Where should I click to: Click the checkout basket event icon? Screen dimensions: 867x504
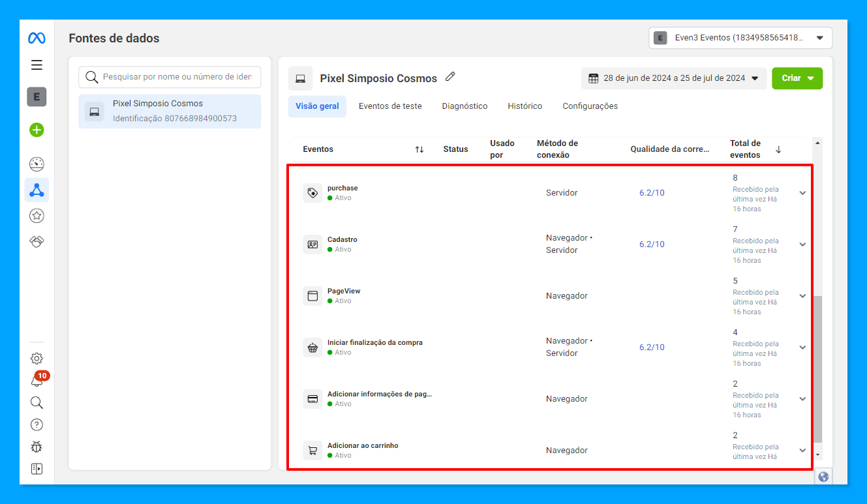point(312,348)
